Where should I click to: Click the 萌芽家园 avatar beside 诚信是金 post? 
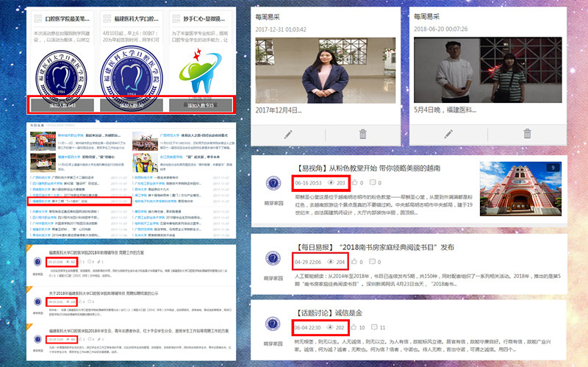273,326
